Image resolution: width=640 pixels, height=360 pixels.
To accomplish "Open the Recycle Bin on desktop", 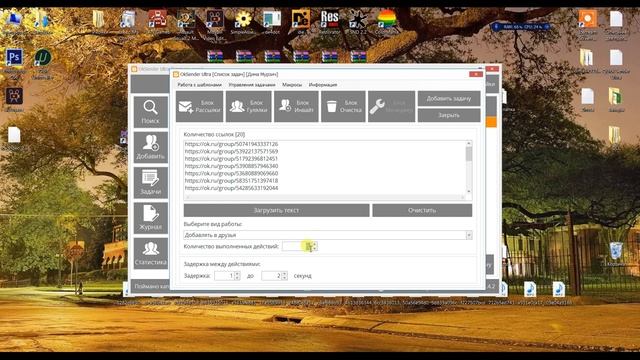I will (616, 251).
